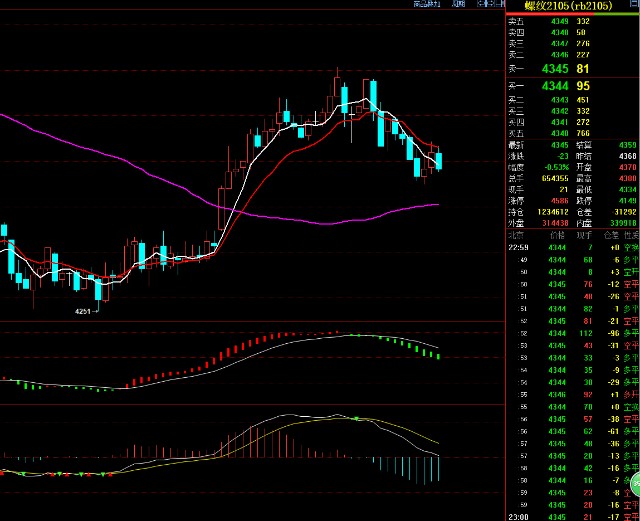
Task: Click the 4251 low price marker
Action: click(86, 312)
